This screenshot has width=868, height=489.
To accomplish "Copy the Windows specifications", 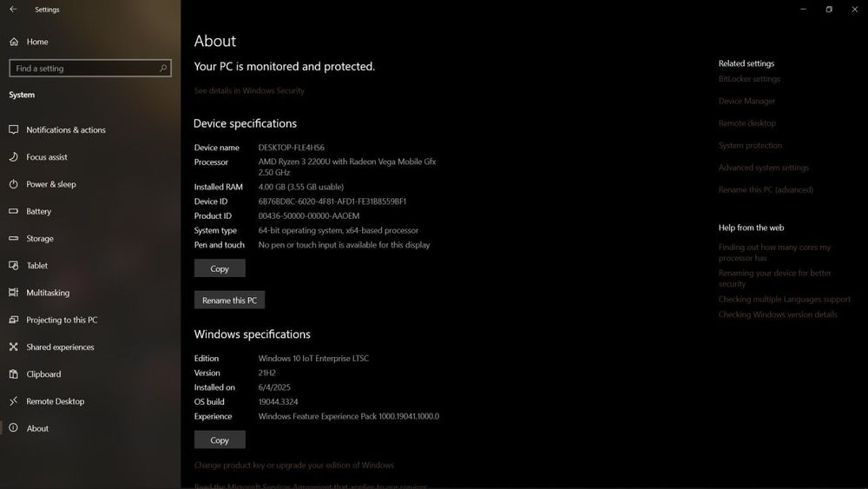I will pyautogui.click(x=220, y=440).
